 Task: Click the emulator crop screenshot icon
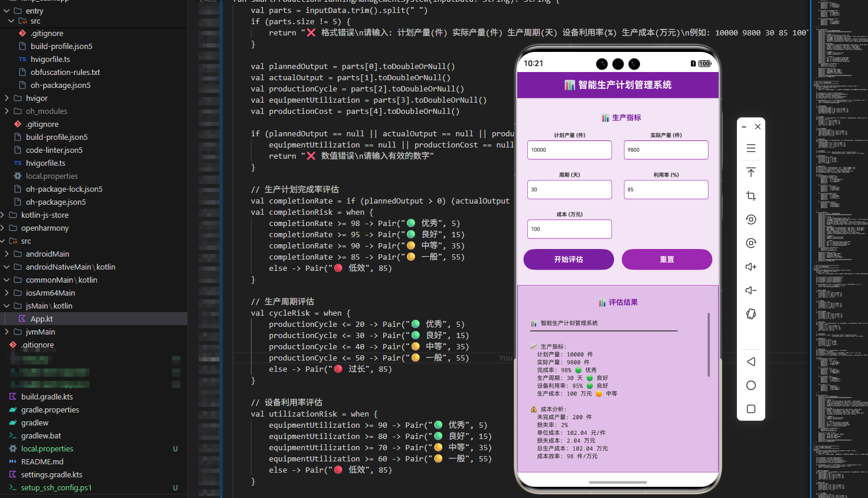pyautogui.click(x=751, y=196)
